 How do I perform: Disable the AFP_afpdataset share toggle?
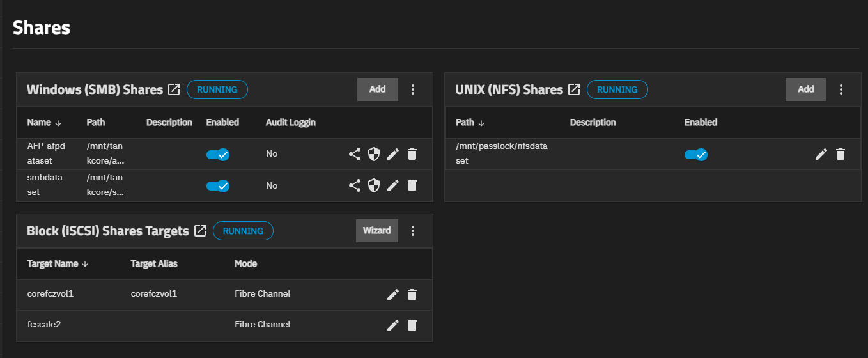[x=217, y=154]
